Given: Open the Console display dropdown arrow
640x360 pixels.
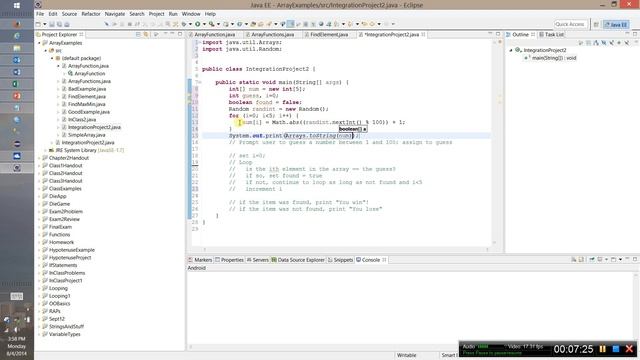Looking at the screenshot, I should click(606, 260).
